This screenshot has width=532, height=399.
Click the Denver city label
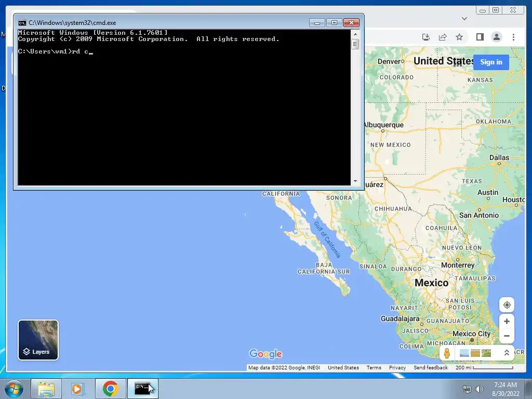(x=389, y=61)
